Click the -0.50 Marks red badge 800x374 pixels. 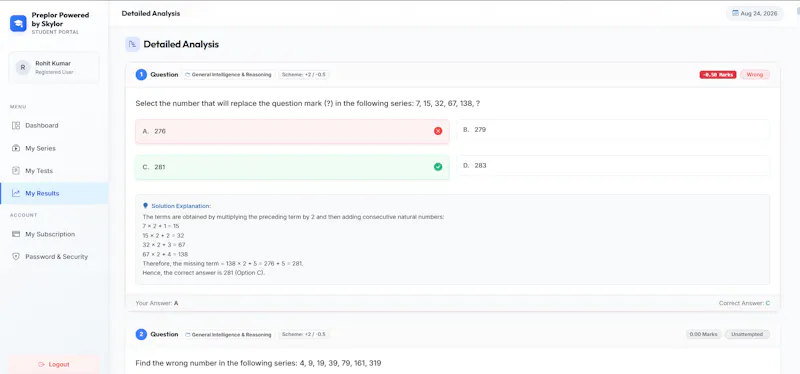tap(718, 74)
